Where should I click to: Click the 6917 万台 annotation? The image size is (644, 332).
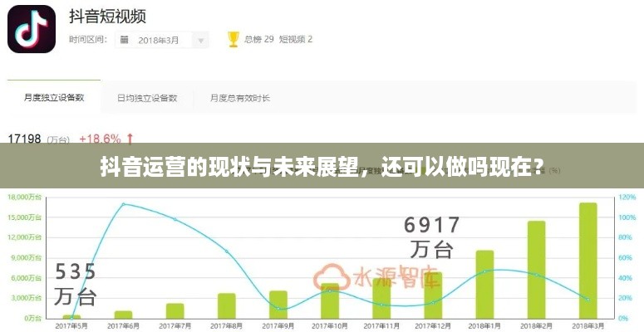432,237
